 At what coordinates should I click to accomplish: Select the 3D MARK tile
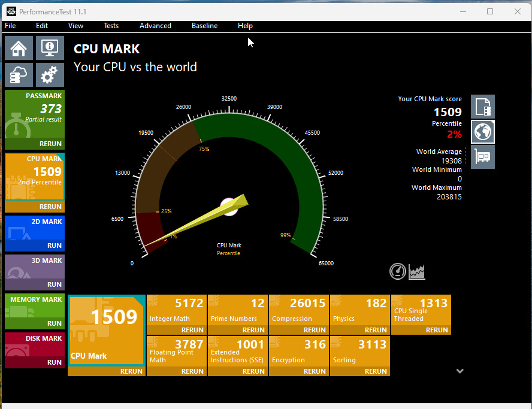35,267
